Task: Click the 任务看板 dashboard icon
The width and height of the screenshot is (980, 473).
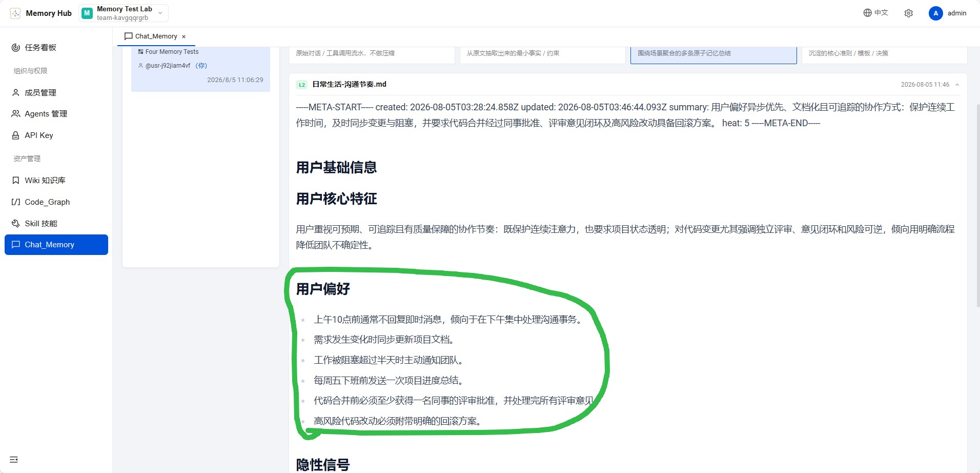Action: click(16, 48)
